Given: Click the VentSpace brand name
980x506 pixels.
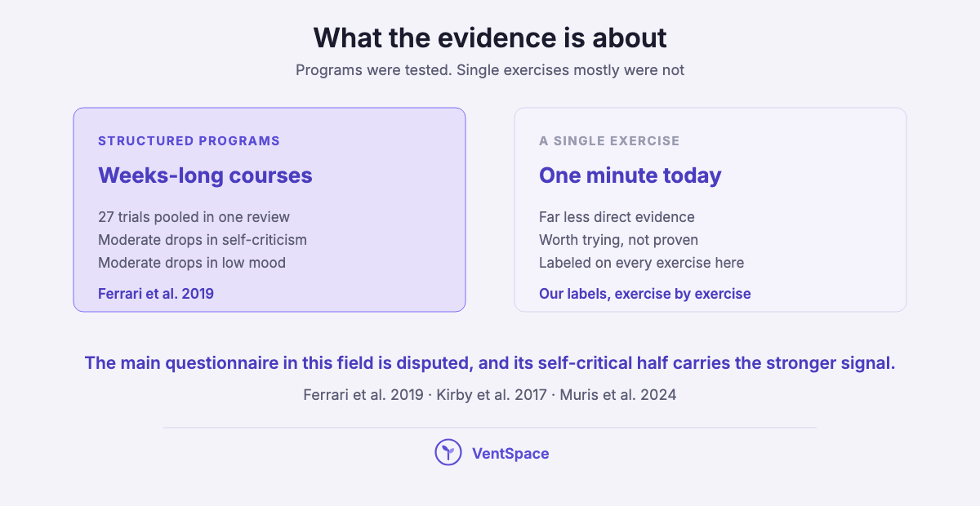Looking at the screenshot, I should tap(510, 454).
